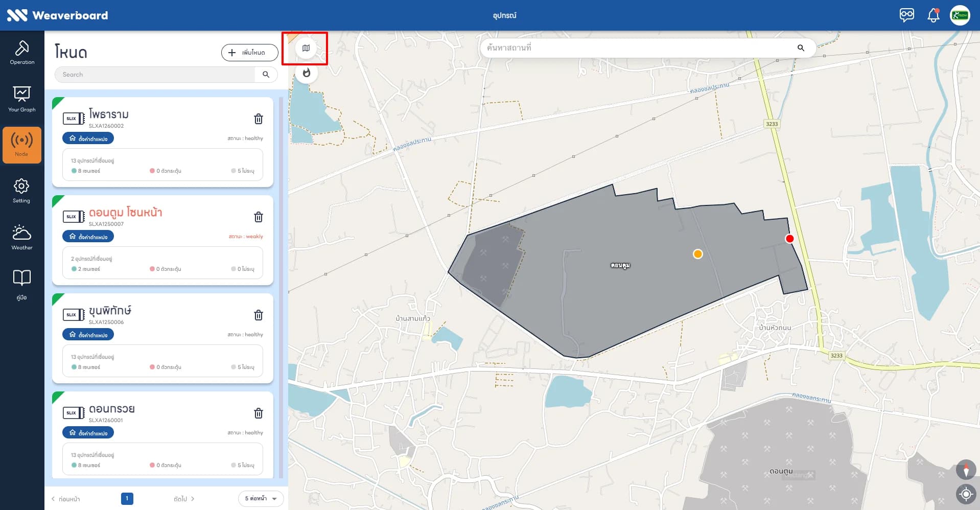This screenshot has height=510, width=980.
Task: Click the Weaverboard logo
Action: 57,15
